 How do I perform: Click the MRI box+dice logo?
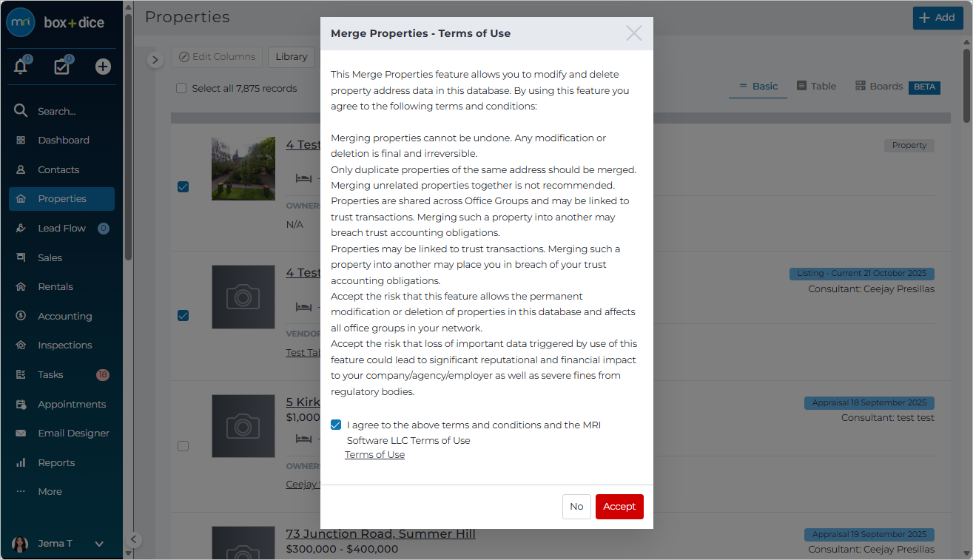pyautogui.click(x=55, y=22)
